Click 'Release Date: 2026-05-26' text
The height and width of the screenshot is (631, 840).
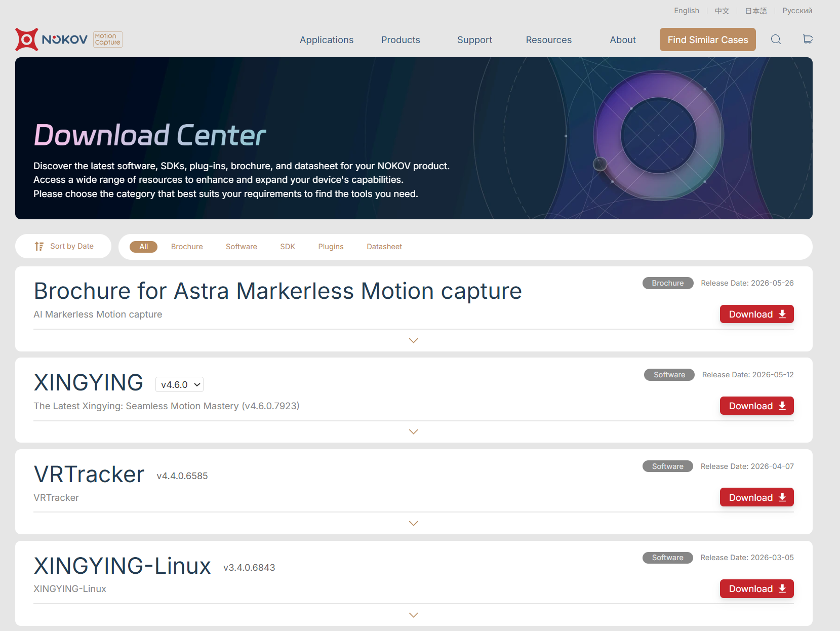[x=747, y=283]
